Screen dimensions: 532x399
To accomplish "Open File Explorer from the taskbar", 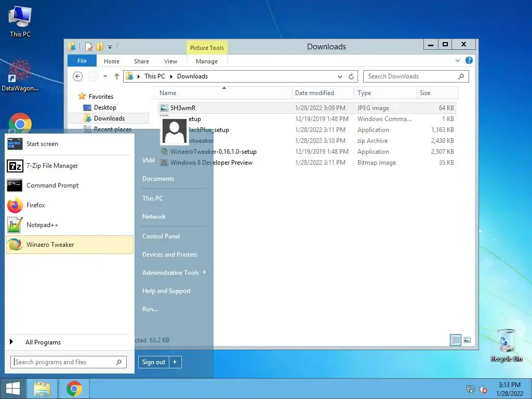I will pyautogui.click(x=42, y=389).
